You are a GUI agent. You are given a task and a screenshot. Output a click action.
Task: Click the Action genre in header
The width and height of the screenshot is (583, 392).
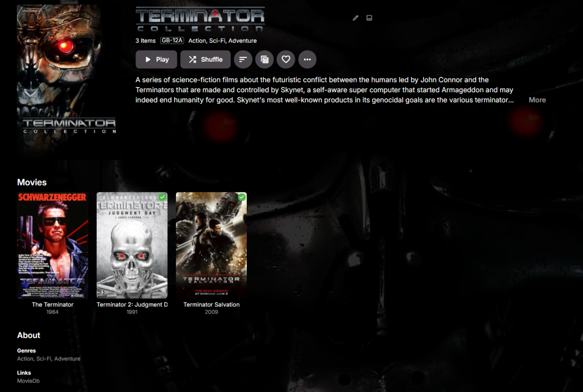click(x=197, y=41)
